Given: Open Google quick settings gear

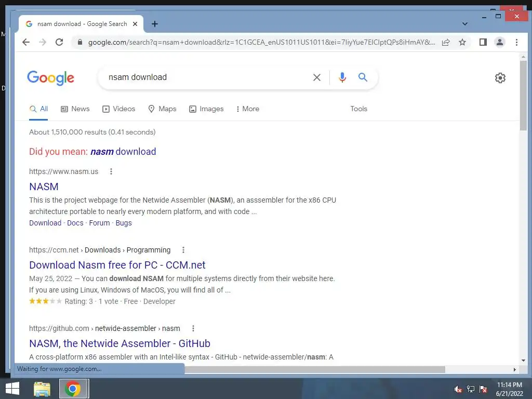Looking at the screenshot, I should [x=500, y=78].
